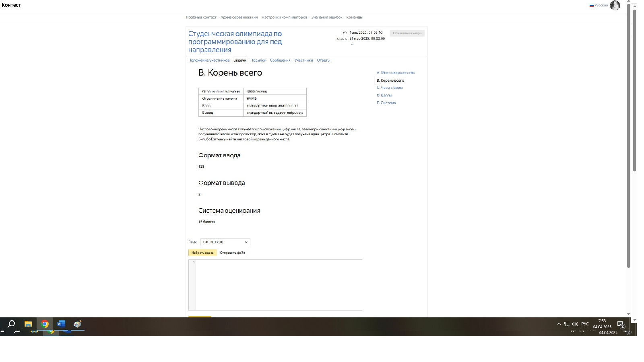644x362 pixels.
Task: Switch to the Сообщения tab
Action: [x=280, y=60]
